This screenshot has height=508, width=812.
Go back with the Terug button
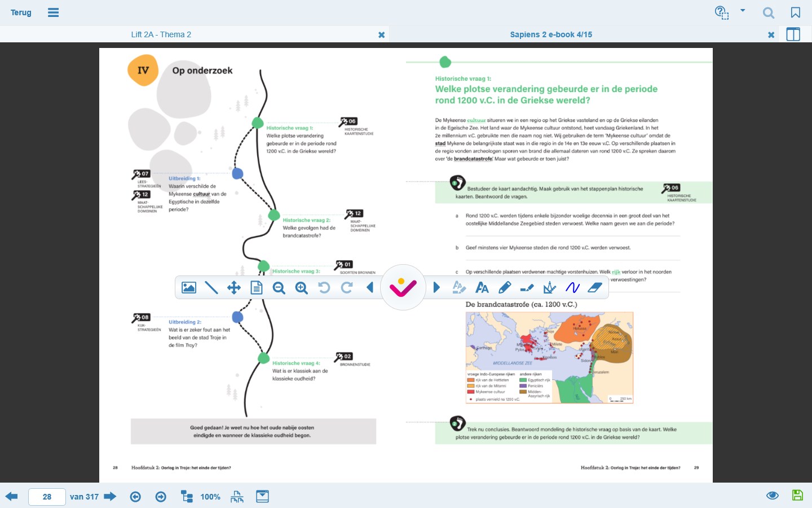click(x=21, y=12)
